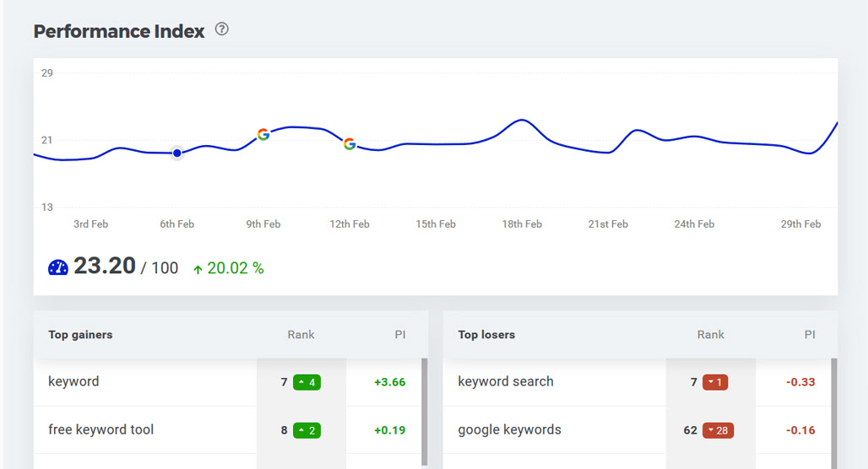The width and height of the screenshot is (868, 469).
Task: Click the green +4 rank badge for keyword
Action: click(x=307, y=382)
